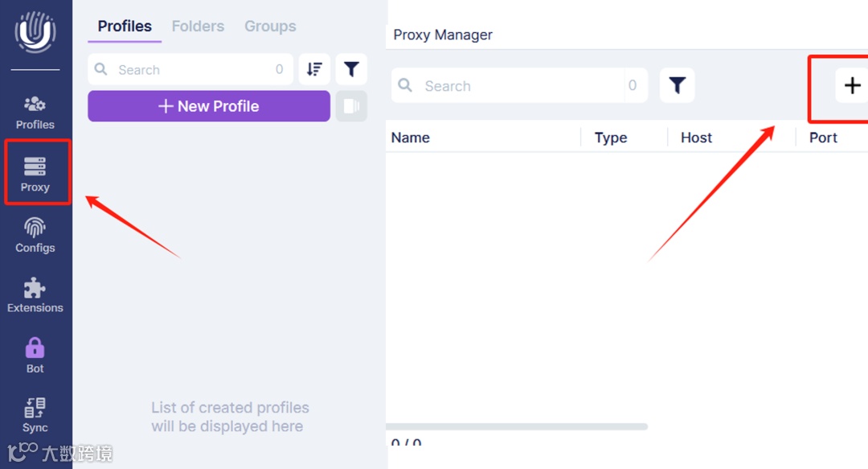
Task: Click the horizontal scrollbar under proxy table
Action: pos(517,426)
